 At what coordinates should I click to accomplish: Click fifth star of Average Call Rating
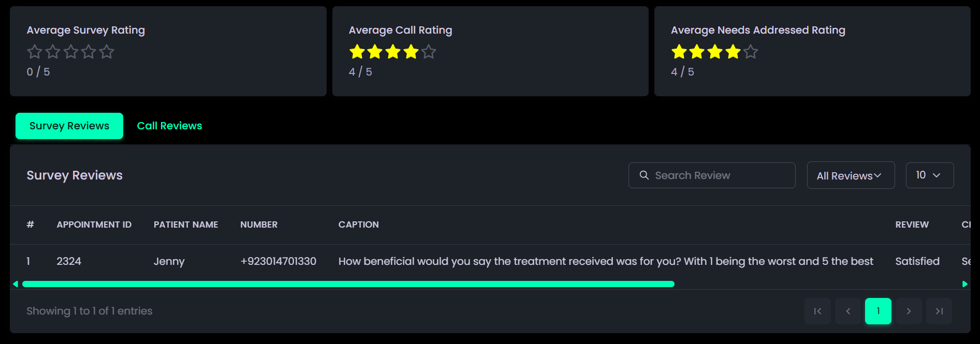[x=429, y=52]
